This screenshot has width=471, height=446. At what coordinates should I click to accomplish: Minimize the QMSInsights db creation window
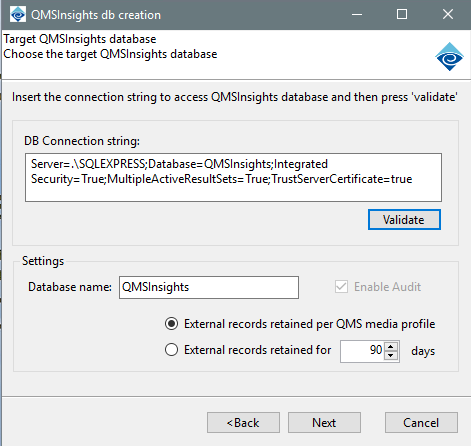tap(357, 15)
